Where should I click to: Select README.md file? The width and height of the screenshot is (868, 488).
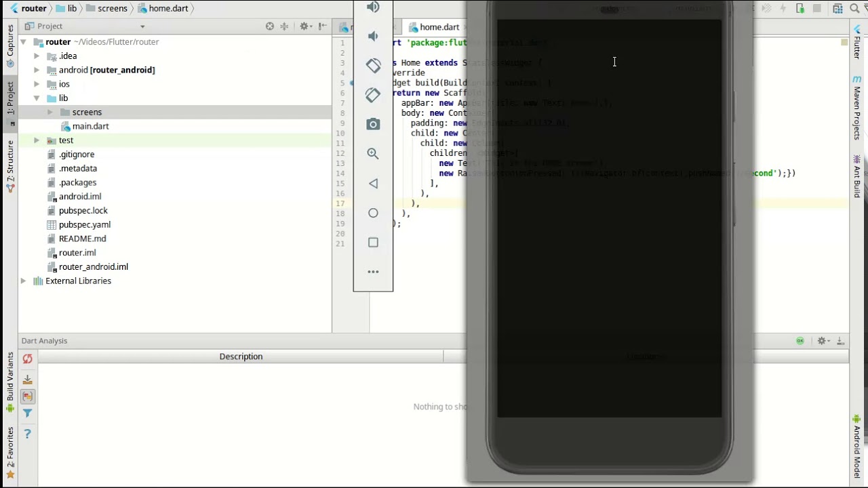(x=83, y=239)
